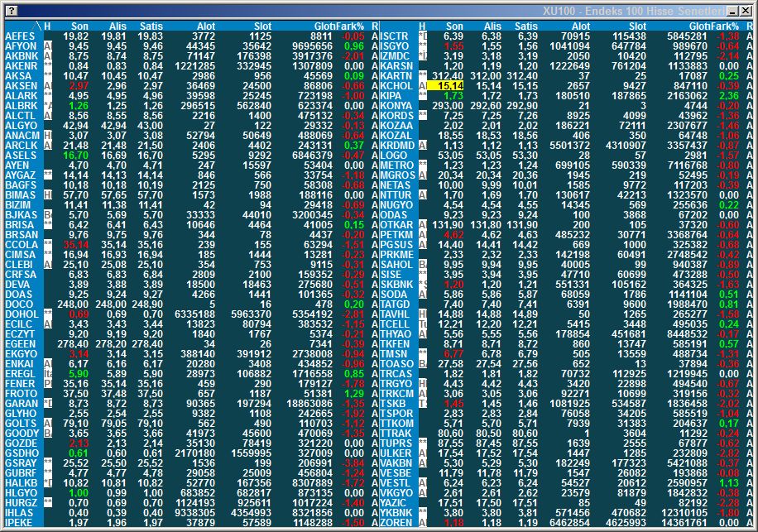The height and width of the screenshot is (532, 758).
Task: Click the TUPRS ticker
Action: pyautogui.click(x=396, y=443)
